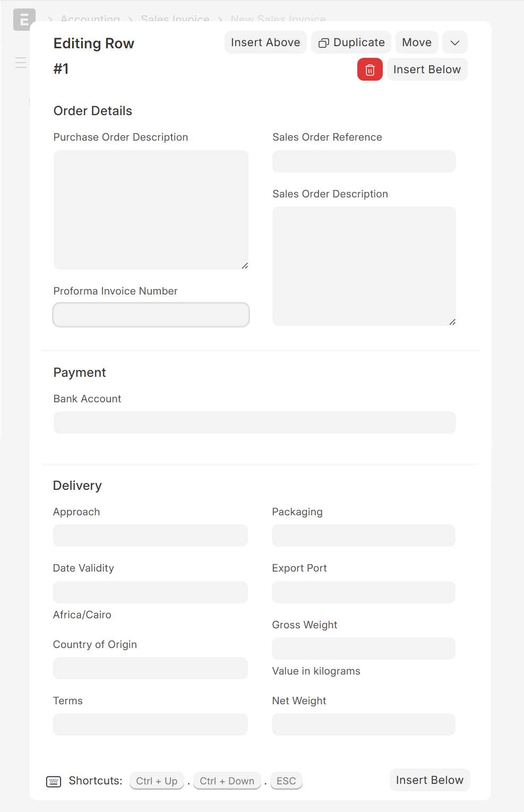Screen dimensions: 524x812
Task: Open the Country of Origin field
Action: (150, 668)
